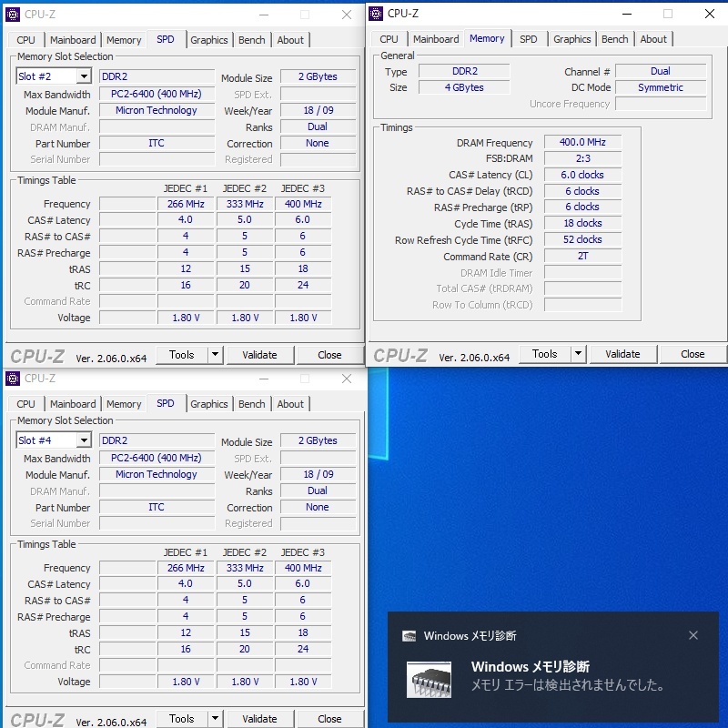Switch to the CPU tab in the Slot #4 window
Viewport: 728px width, 728px height.
click(26, 404)
